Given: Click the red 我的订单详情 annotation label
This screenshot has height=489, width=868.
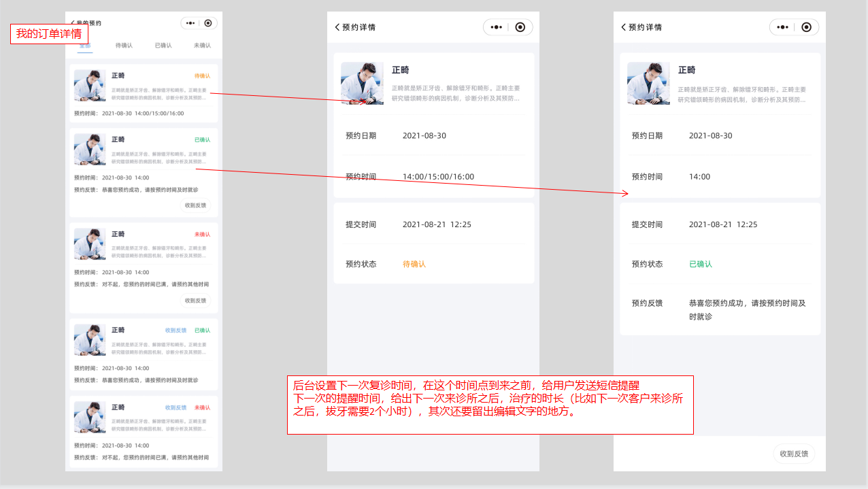Looking at the screenshot, I should point(49,34).
